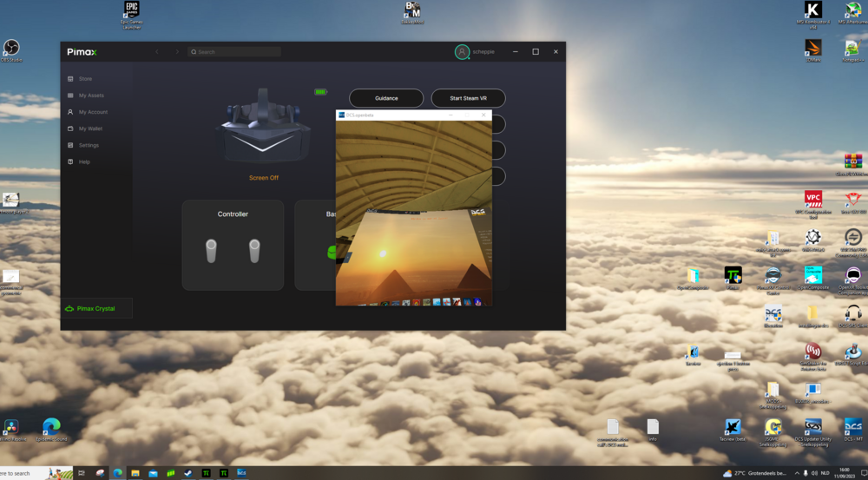Open Epidemic Sound desktop shortcut
Image resolution: width=868 pixels, height=480 pixels.
pyautogui.click(x=51, y=431)
